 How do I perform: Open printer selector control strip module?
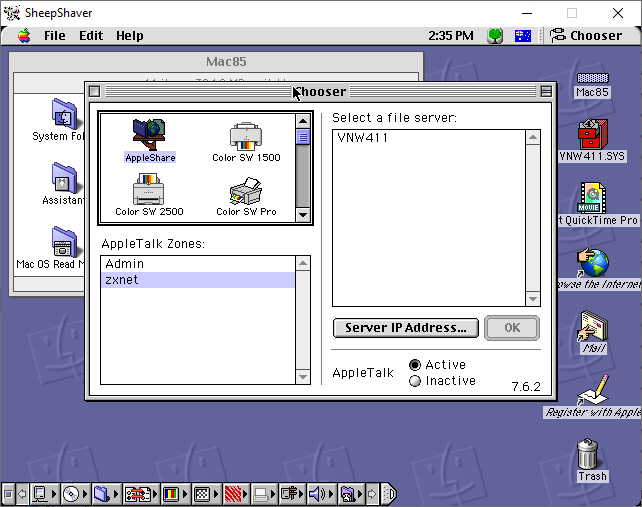pos(263,494)
